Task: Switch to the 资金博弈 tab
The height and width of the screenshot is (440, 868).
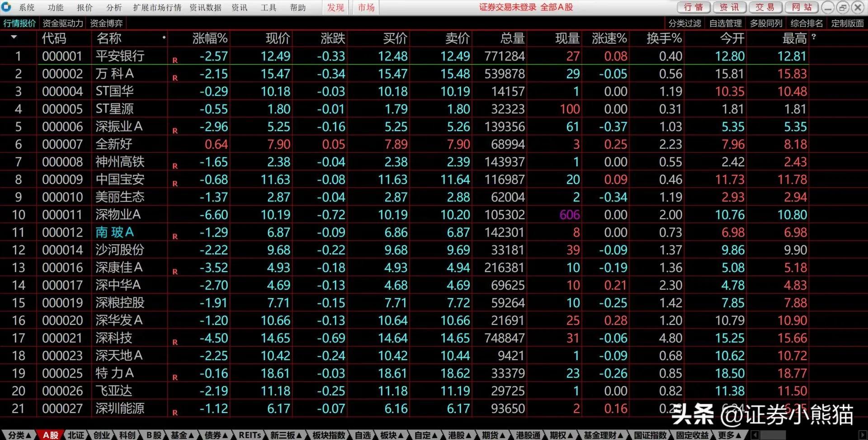Action: [x=106, y=23]
